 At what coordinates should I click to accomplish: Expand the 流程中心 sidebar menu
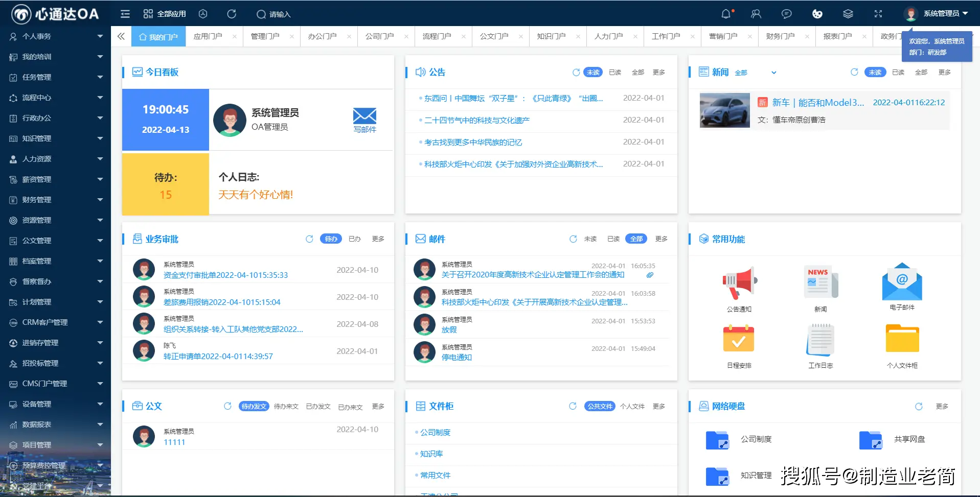pyautogui.click(x=55, y=98)
